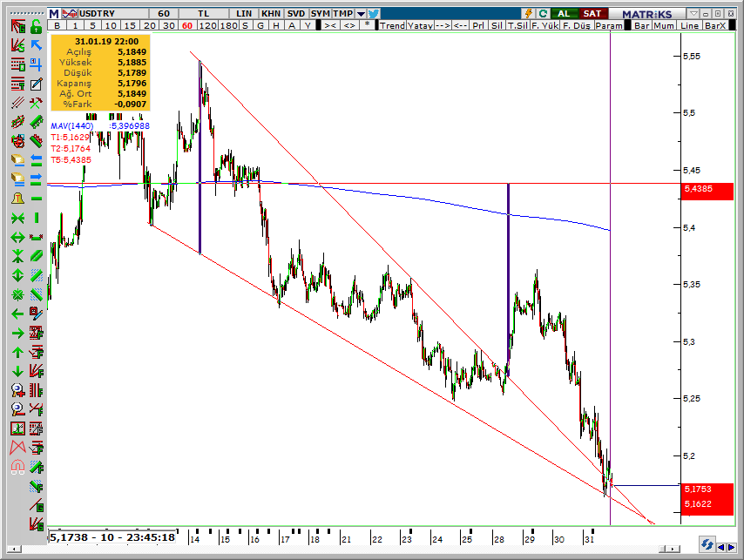Viewport: 744px width, 560px height.
Task: Switch chart type to Bar
Action: pyautogui.click(x=642, y=25)
